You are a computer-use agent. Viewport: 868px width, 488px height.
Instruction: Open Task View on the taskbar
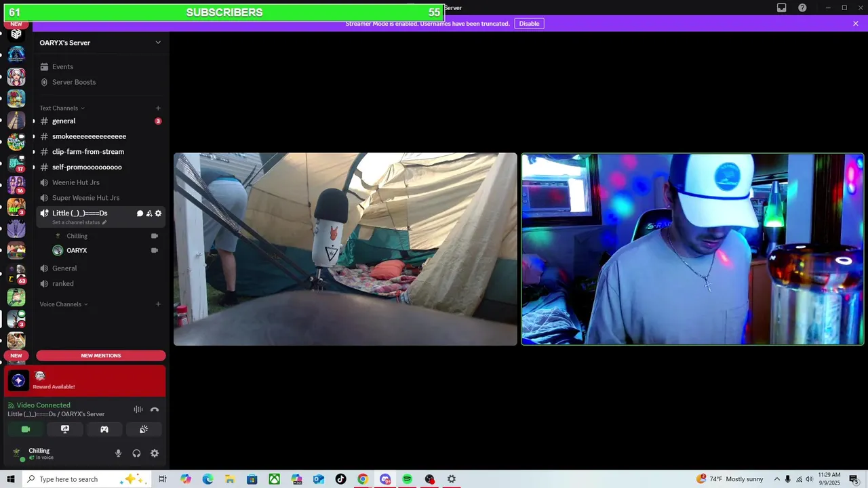click(x=163, y=479)
